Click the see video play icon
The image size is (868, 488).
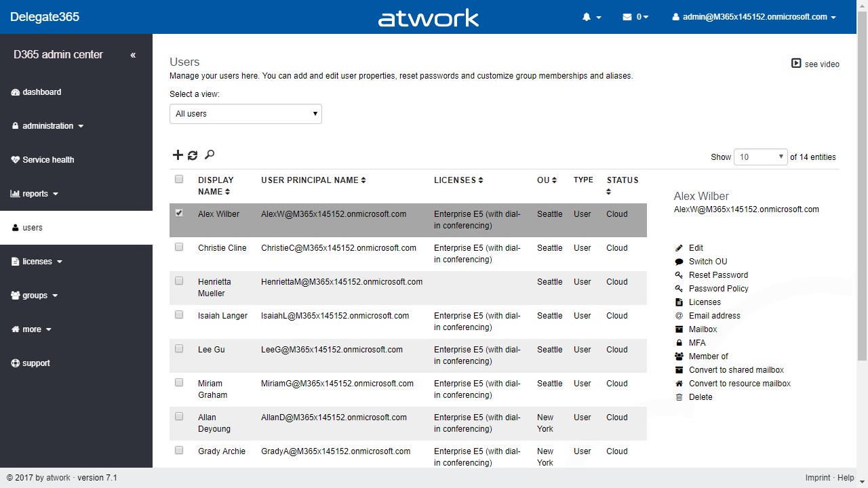(796, 63)
